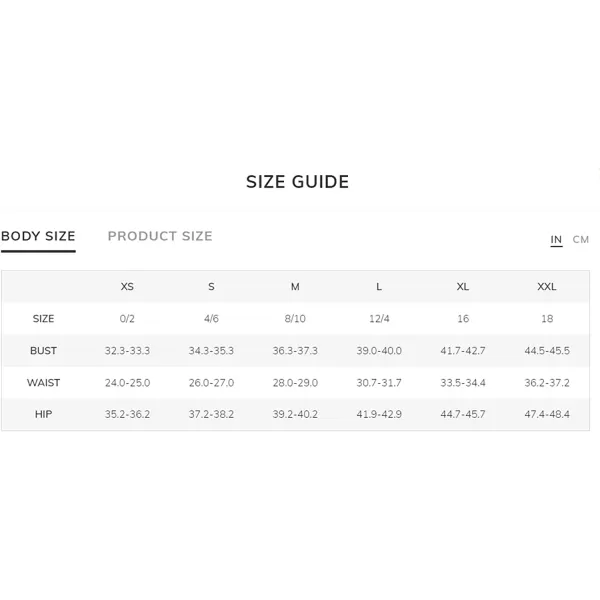Image resolution: width=600 pixels, height=600 pixels.
Task: Switch to the Body Size tab
Action: click(38, 236)
